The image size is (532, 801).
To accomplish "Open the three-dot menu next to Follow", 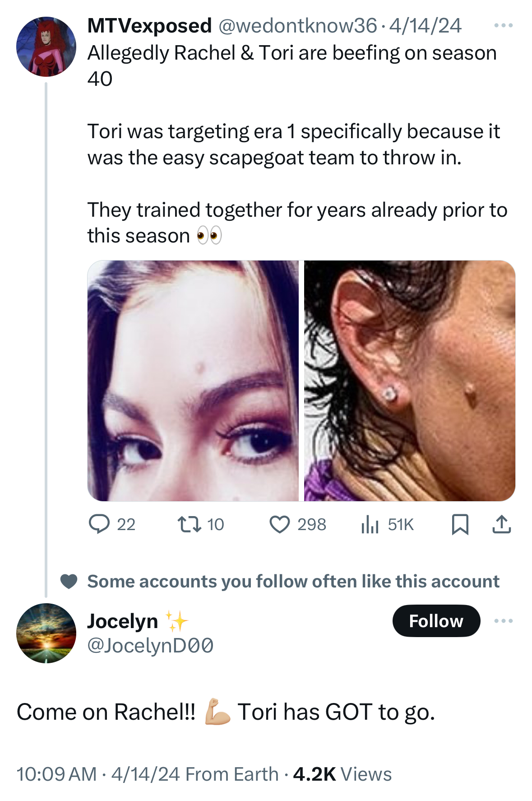I will click(504, 621).
